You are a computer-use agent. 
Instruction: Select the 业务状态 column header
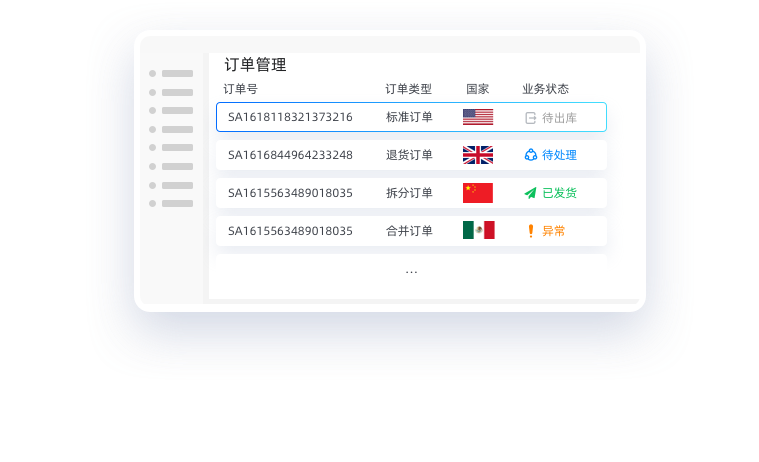(x=545, y=89)
